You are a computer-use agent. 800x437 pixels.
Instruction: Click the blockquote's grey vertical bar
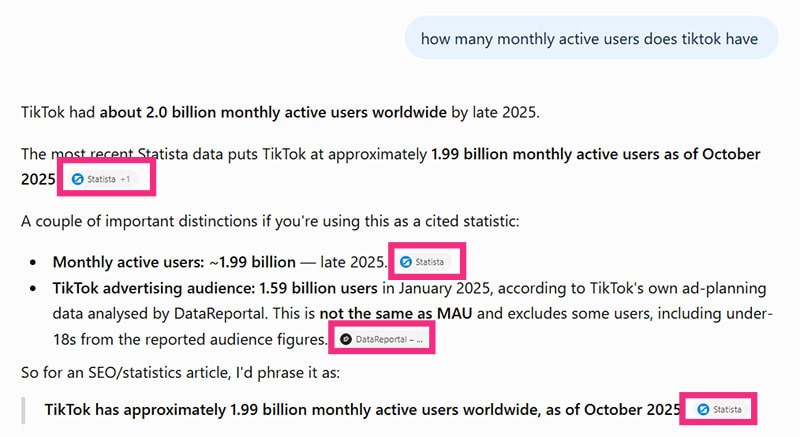[23, 410]
